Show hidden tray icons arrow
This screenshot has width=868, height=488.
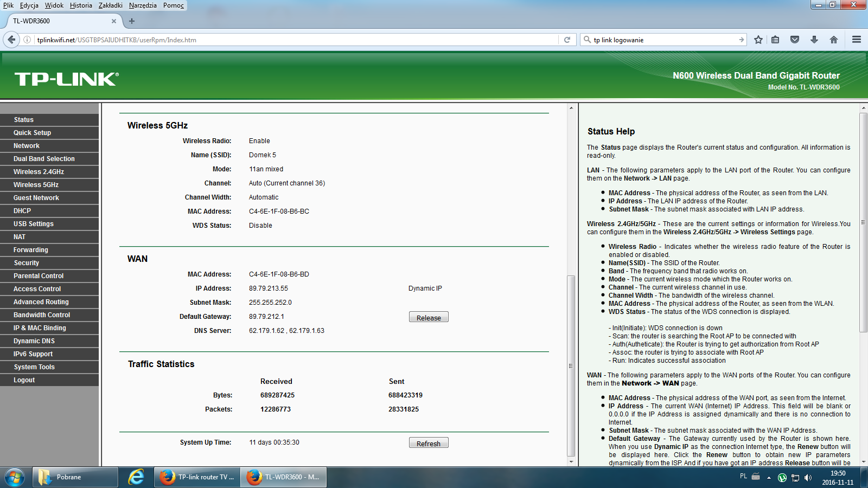pyautogui.click(x=769, y=478)
